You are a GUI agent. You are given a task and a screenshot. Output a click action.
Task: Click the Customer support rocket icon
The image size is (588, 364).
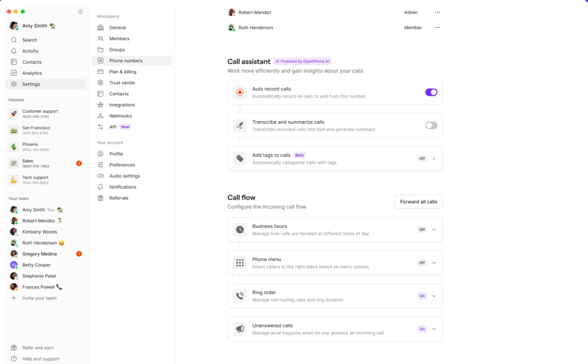(x=14, y=114)
